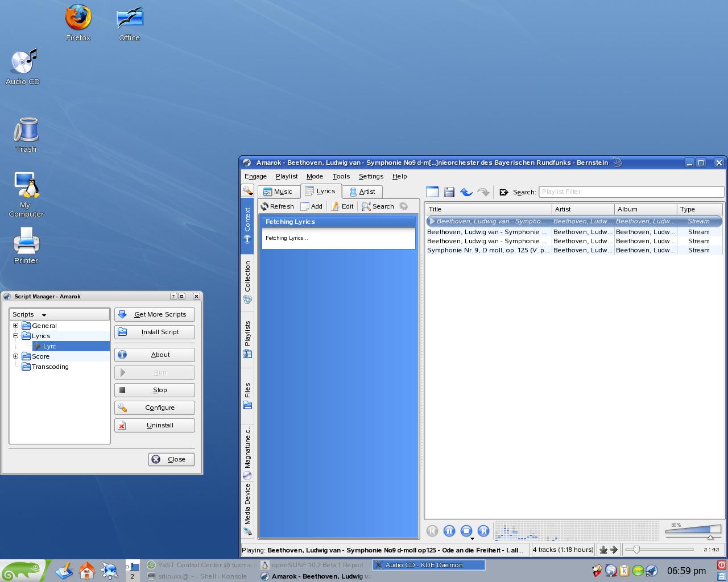Sort the playlist by the Artist column
Image resolution: width=728 pixels, height=582 pixels.
[x=583, y=209]
